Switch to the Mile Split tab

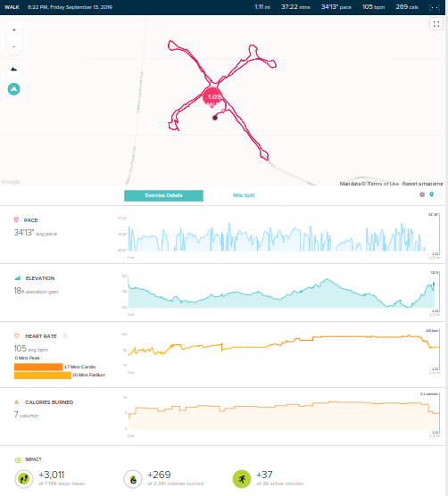tap(244, 195)
